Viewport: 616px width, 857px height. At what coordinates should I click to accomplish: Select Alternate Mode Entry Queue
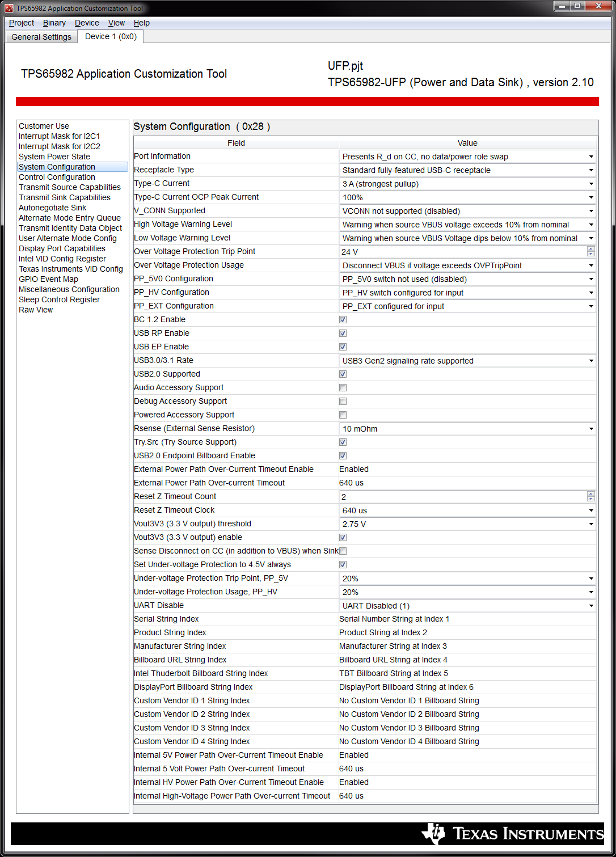coord(70,218)
